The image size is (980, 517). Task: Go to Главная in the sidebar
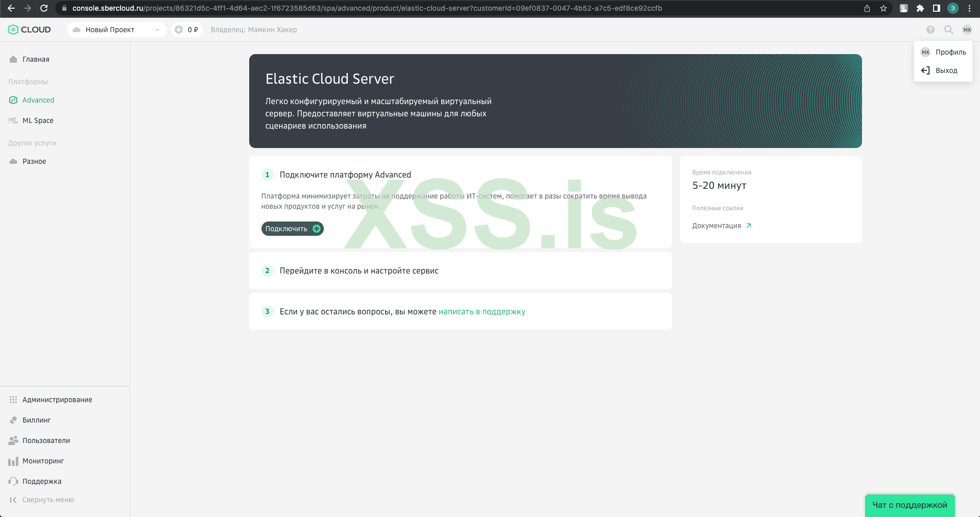[36, 59]
